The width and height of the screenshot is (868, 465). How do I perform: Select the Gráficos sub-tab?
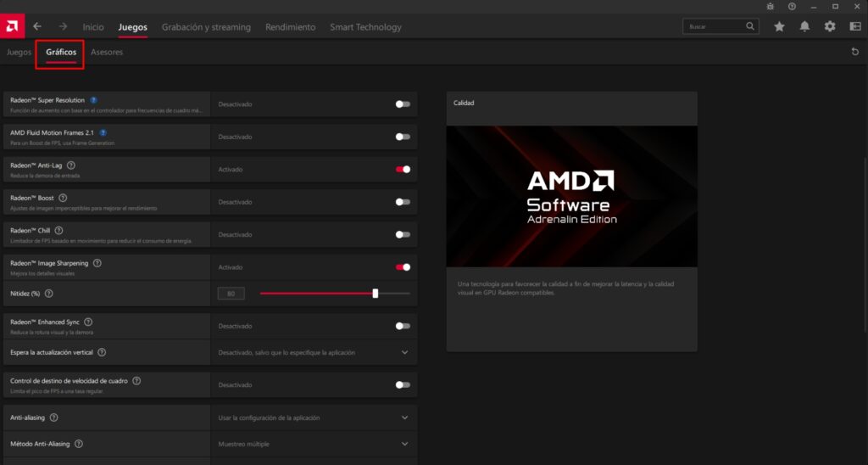[x=61, y=52]
